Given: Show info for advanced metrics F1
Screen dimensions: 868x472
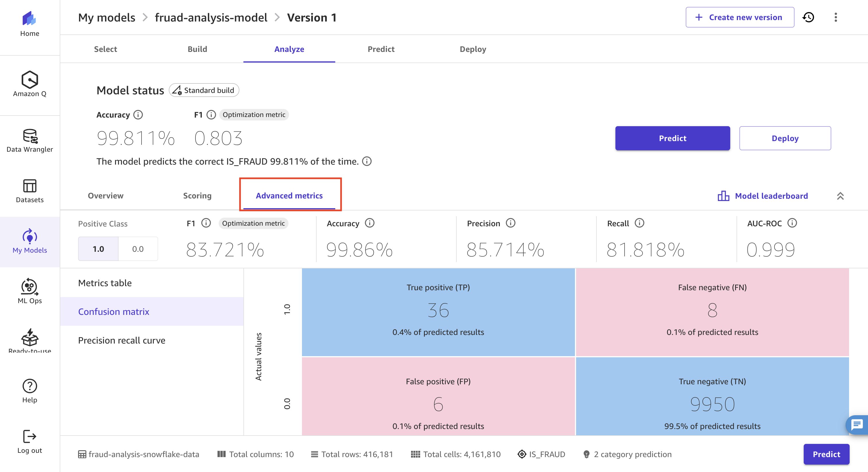Looking at the screenshot, I should point(206,223).
